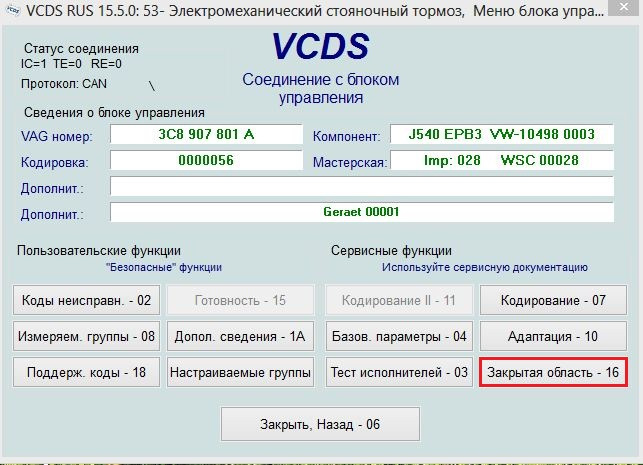Click 'Поддерж. коды - 18' button

tap(86, 372)
